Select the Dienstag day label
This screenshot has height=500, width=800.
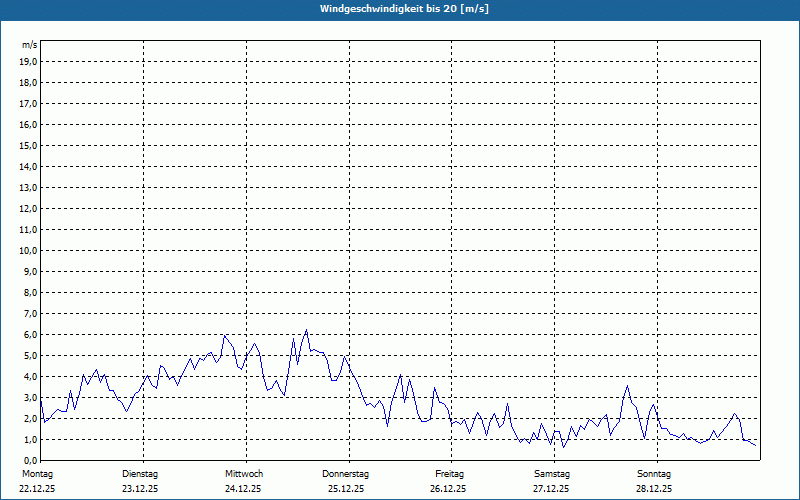click(140, 473)
